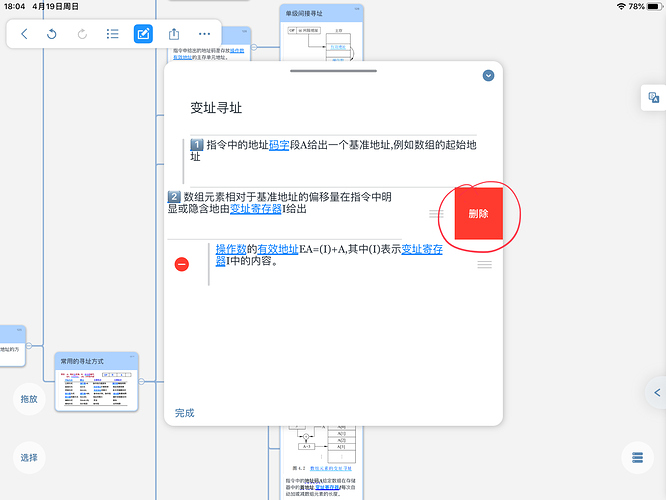Expand the side panel with the left chevron
666x500 pixels.
tap(657, 393)
